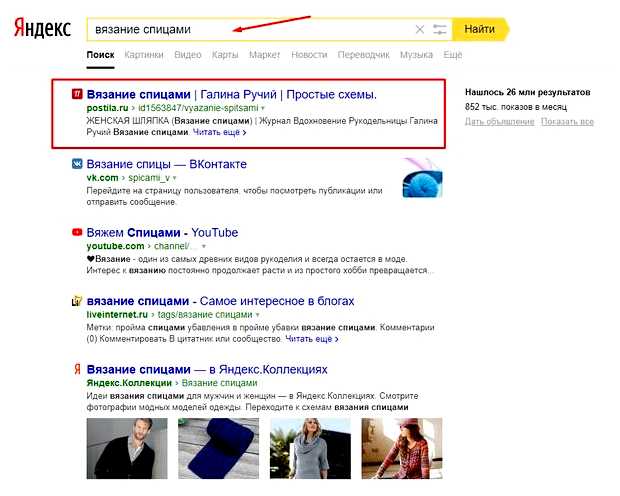Open liveinternet.ru domain link
The width and height of the screenshot is (620, 496).
(117, 314)
